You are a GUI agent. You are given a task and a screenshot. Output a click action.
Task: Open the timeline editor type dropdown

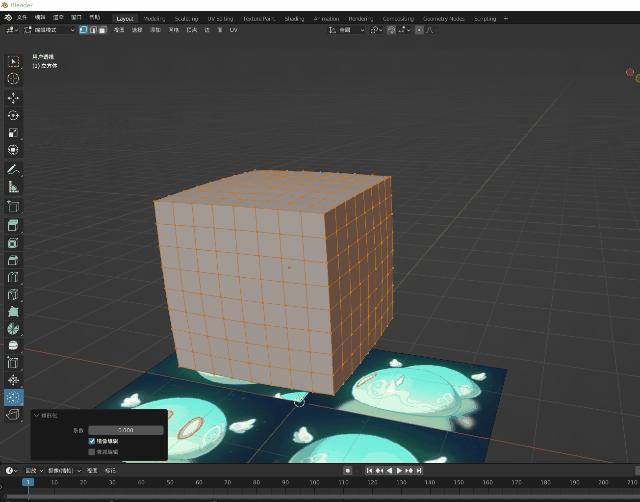tap(11, 471)
